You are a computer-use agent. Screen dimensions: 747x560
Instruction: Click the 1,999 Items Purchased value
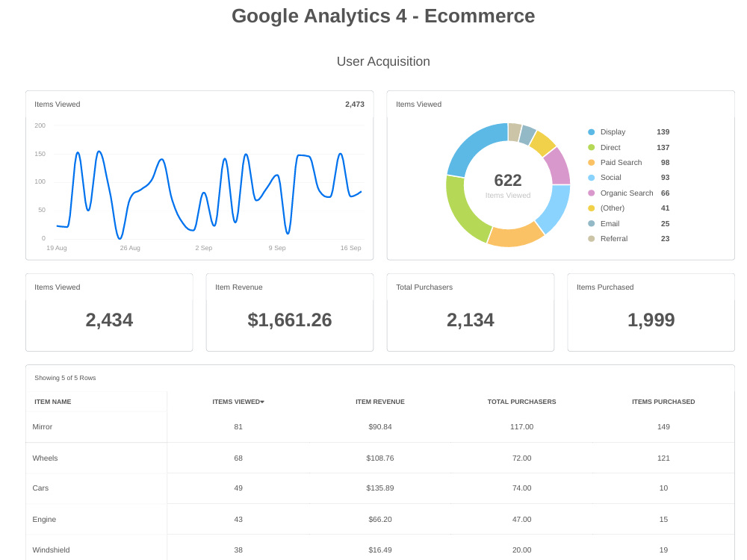tap(651, 320)
